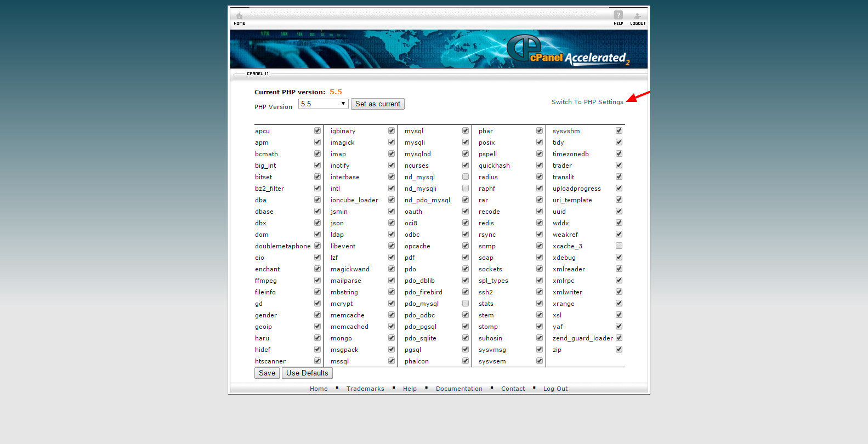Viewport: 868px width, 444px height.
Task: Uncheck the ioncube_loader extension
Action: (x=392, y=200)
